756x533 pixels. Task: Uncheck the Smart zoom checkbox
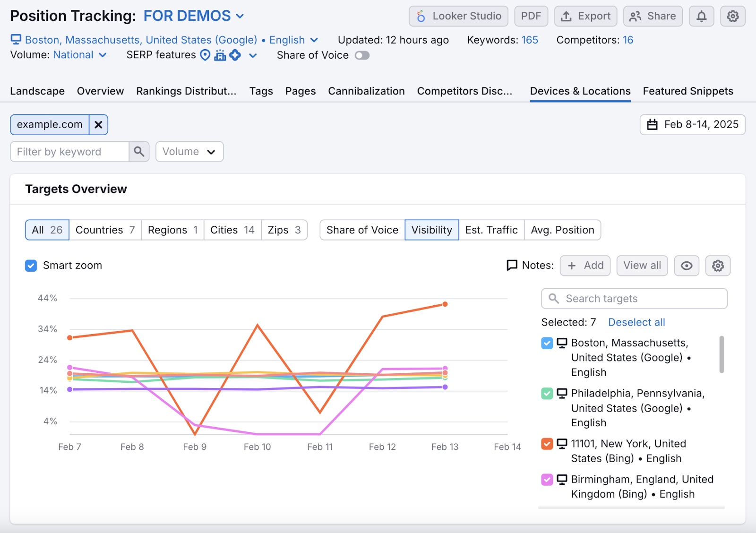click(x=31, y=266)
